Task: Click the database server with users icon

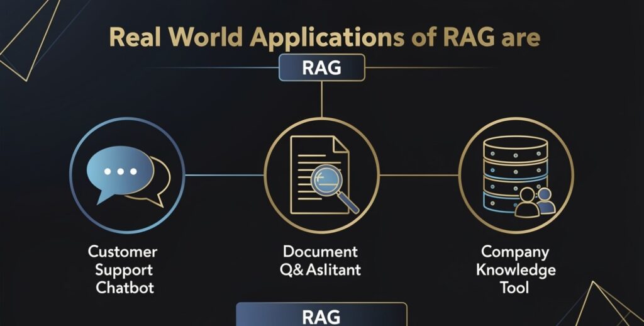Action: (x=518, y=176)
